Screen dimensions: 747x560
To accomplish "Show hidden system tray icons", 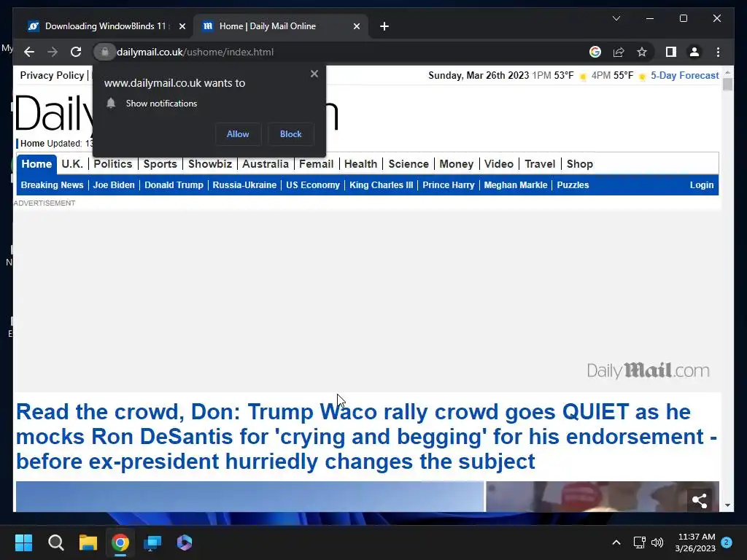I will (616, 542).
